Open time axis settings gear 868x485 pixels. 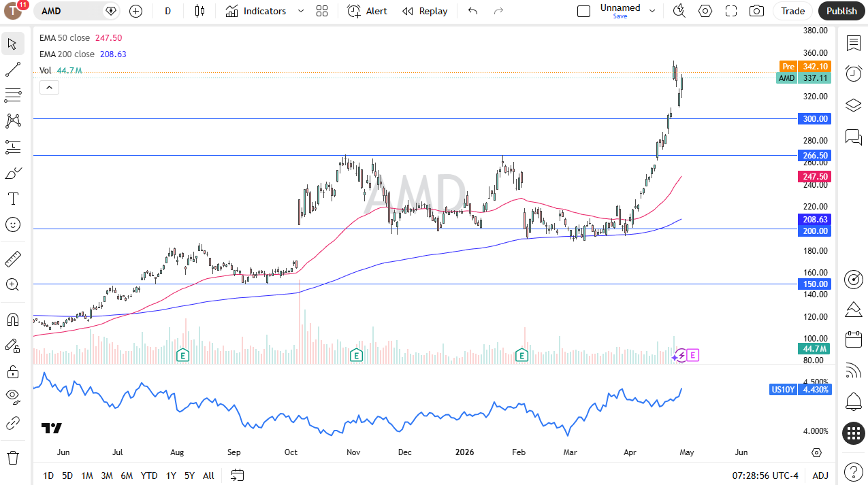click(816, 452)
